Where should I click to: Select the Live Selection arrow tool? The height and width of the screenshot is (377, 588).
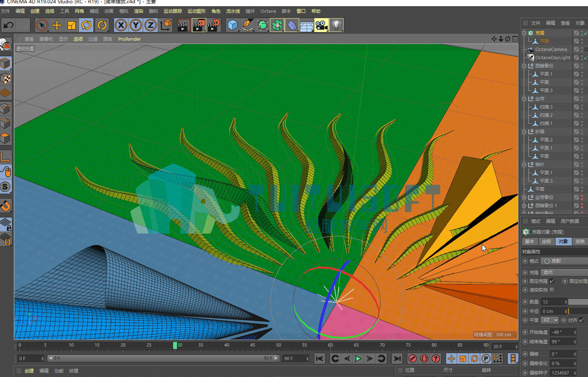point(42,25)
